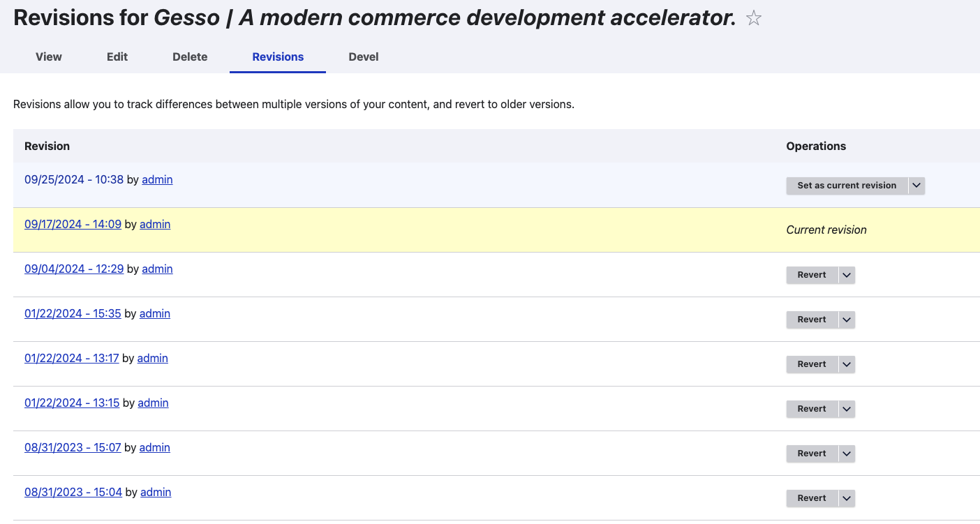Viewport: 980px width, 524px height.
Task: Click Set as current revision button
Action: click(x=847, y=186)
